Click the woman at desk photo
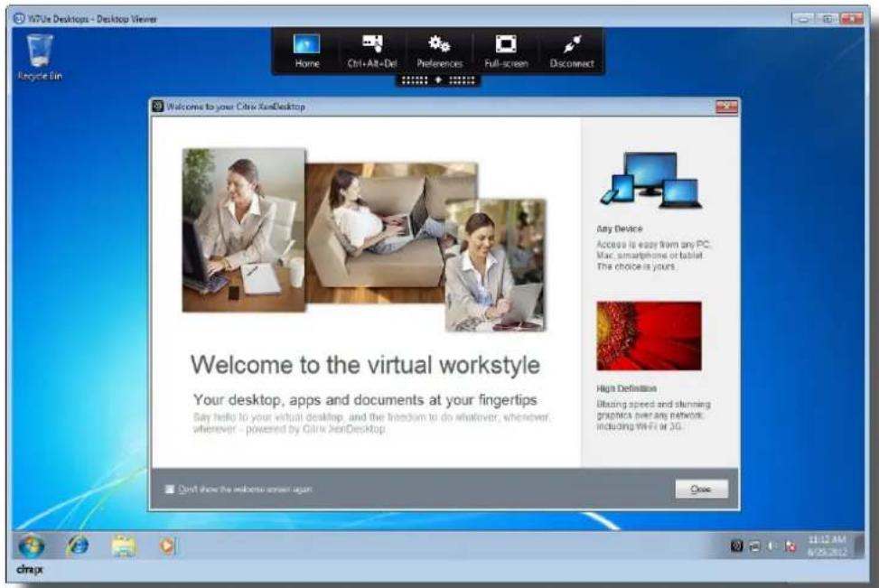879x588 pixels. tap(244, 229)
